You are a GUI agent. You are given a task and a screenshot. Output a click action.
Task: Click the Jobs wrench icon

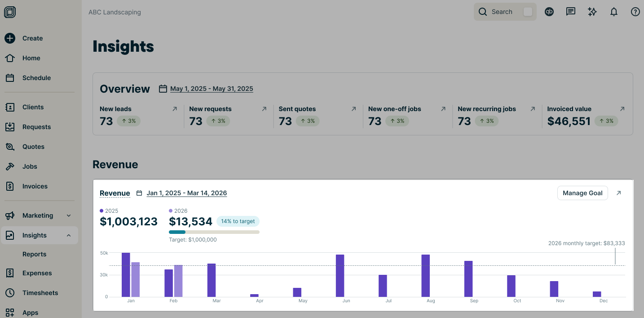tap(9, 166)
